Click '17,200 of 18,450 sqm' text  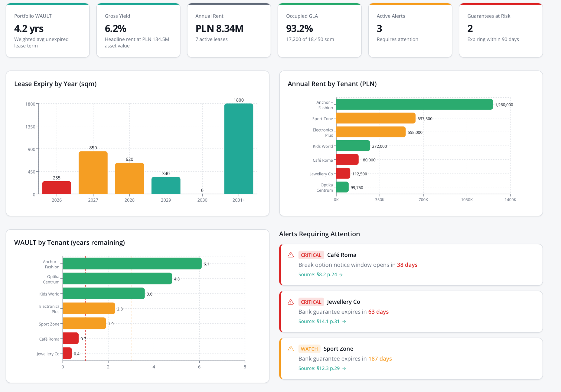click(x=310, y=39)
